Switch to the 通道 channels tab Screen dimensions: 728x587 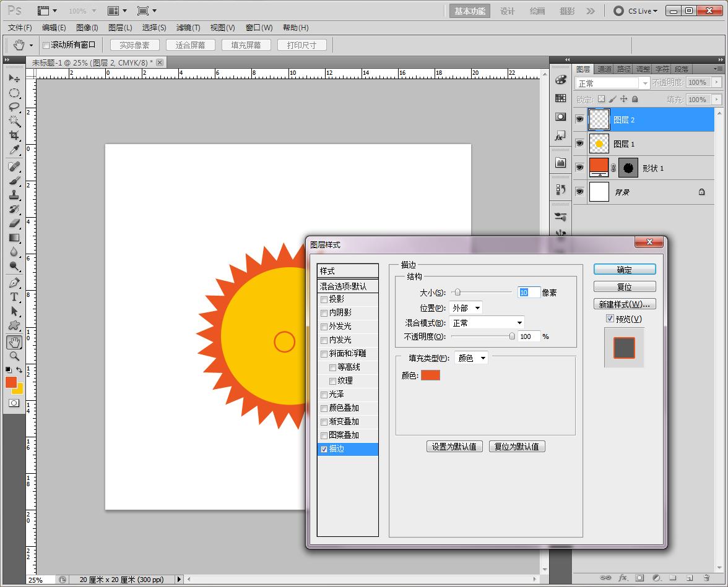pyautogui.click(x=604, y=69)
